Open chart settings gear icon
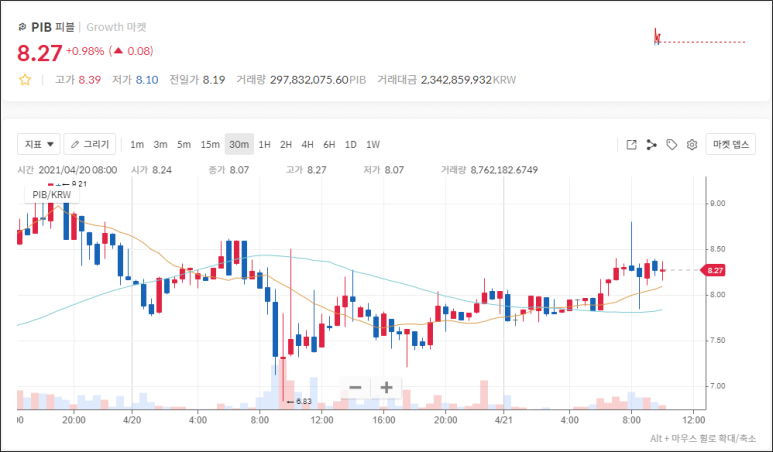 (x=691, y=144)
